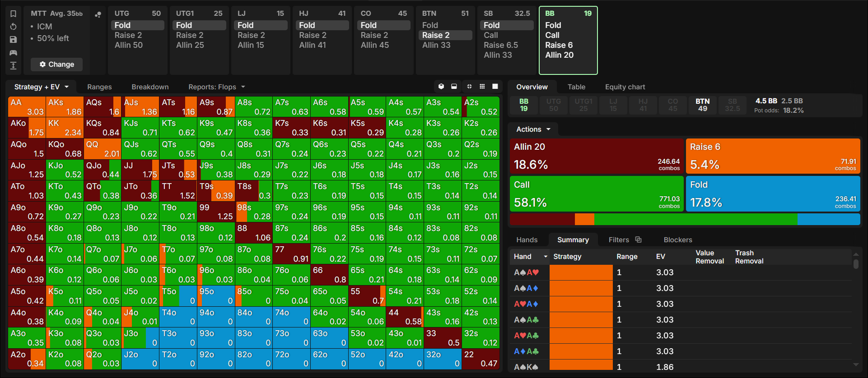The width and height of the screenshot is (868, 378).
Task: Toggle the BTN 49 position chip
Action: [x=702, y=105]
